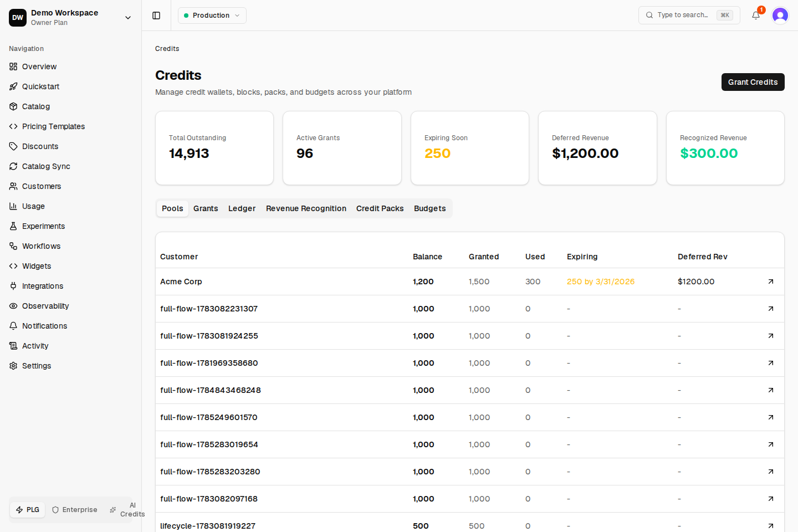Click the Deferred Rev column header
Image resolution: width=798 pixels, height=532 pixels.
703,257
